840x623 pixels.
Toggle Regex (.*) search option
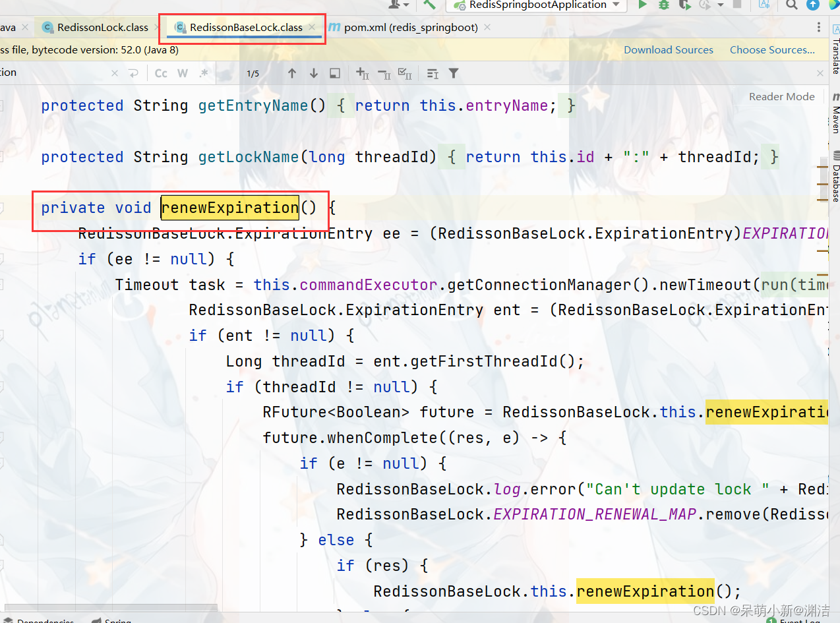[204, 73]
